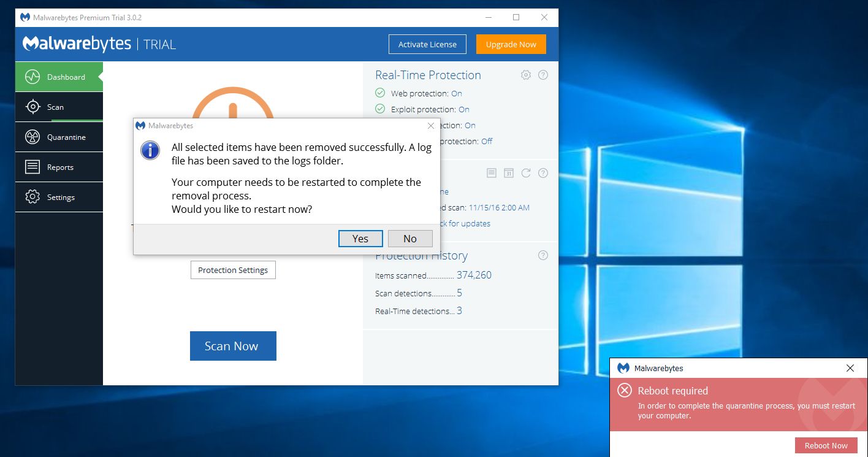Image resolution: width=868 pixels, height=457 pixels.
Task: Open Protection Settings button
Action: 233,270
